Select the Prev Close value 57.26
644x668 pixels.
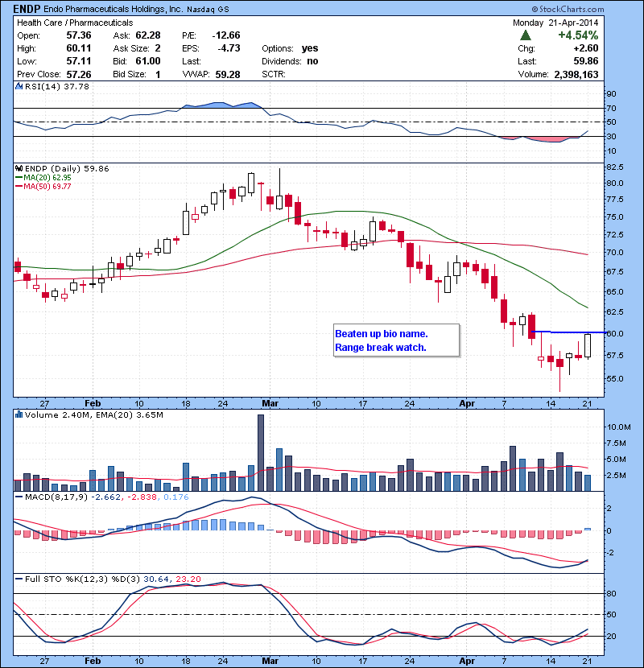tap(79, 75)
